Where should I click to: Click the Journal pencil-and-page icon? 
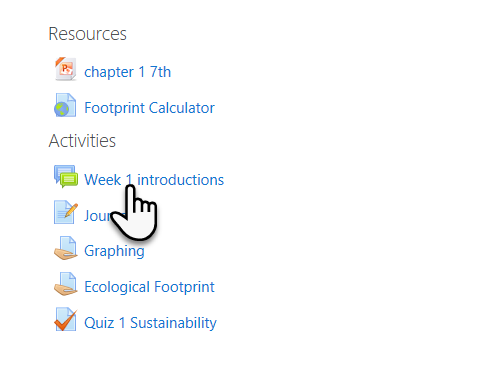pos(66,212)
